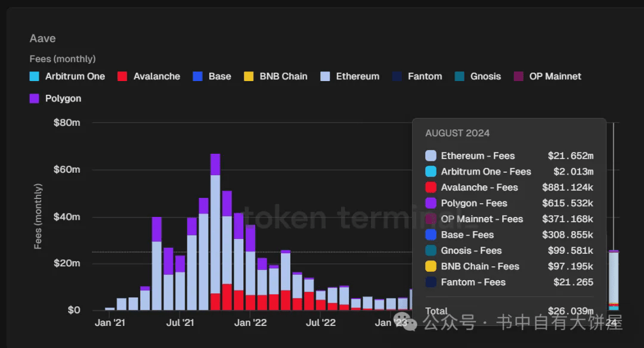
Task: Click the "$97.195k" BNB Chain value
Action: point(571,266)
